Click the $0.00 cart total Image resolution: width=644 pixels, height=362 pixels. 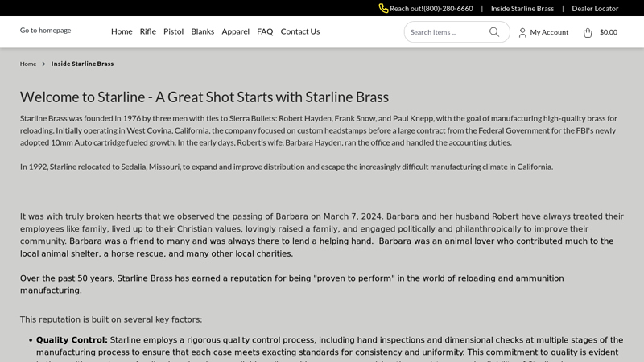coord(609,32)
